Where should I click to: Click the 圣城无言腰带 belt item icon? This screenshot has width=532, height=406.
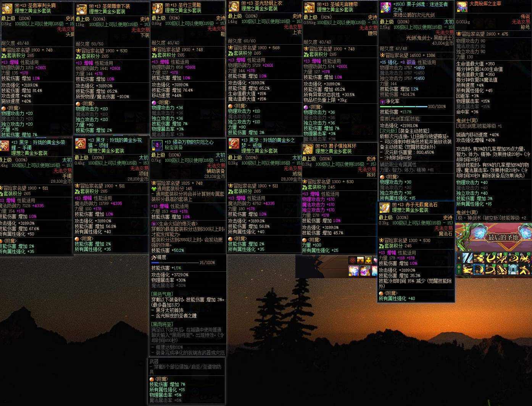click(309, 7)
